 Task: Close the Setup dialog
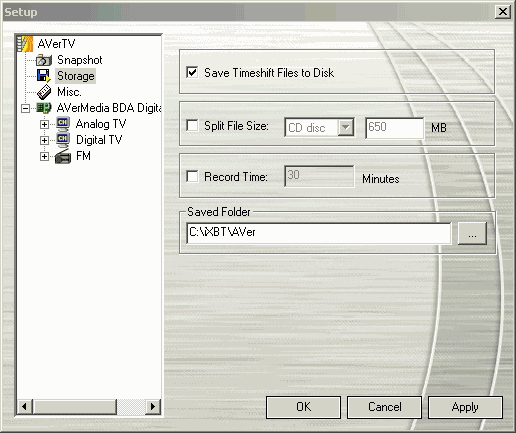tap(503, 12)
